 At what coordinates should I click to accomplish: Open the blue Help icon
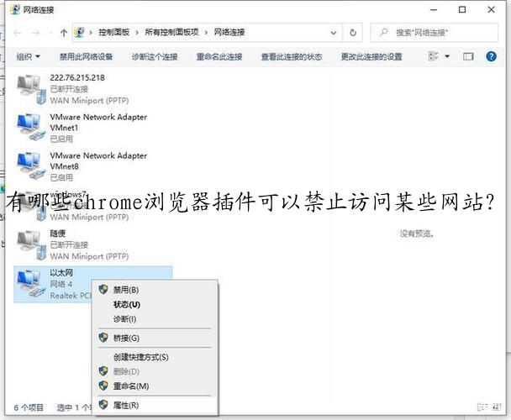point(491,56)
